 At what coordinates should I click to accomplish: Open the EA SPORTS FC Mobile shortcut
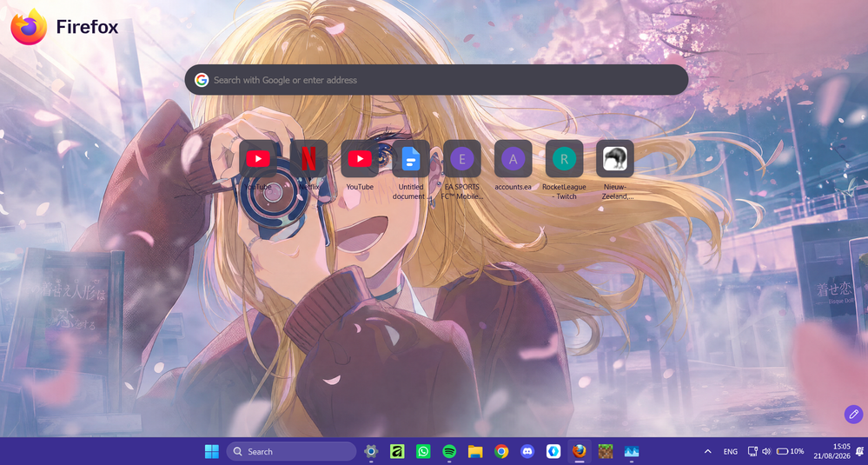[x=462, y=159]
